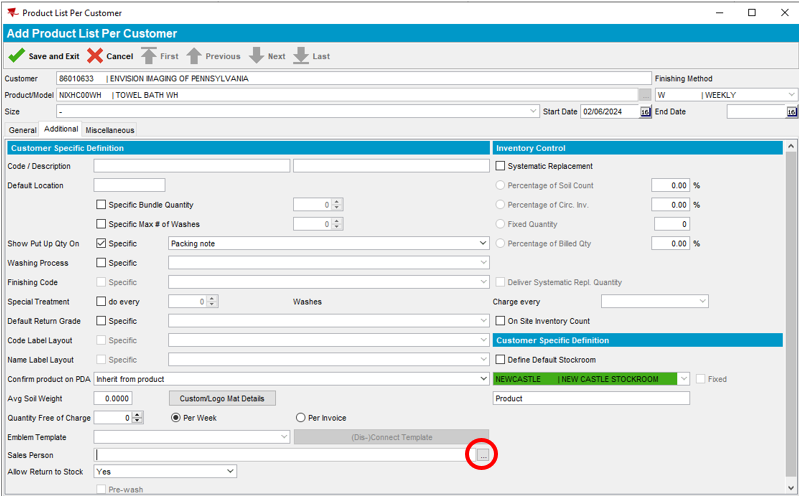Go to First record arrow icon
This screenshot has width=799, height=497.
coord(148,56)
